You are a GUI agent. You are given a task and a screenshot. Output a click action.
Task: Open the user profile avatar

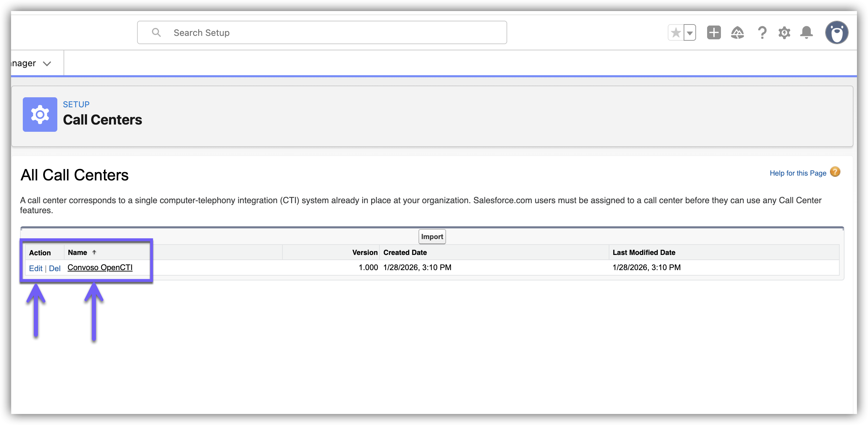837,33
